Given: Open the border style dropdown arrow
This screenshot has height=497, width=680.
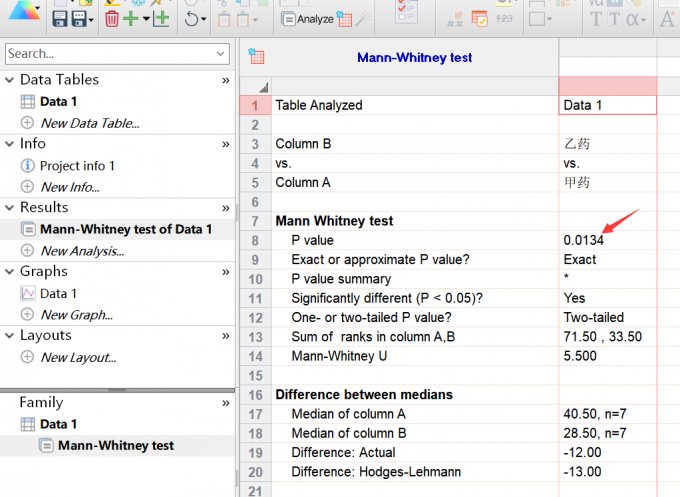Looking at the screenshot, I should click(549, 19).
